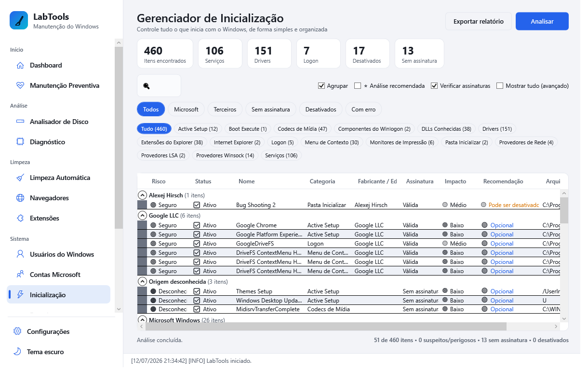
Task: Toggle the Verificar assinaturas checkbox
Action: click(x=435, y=86)
